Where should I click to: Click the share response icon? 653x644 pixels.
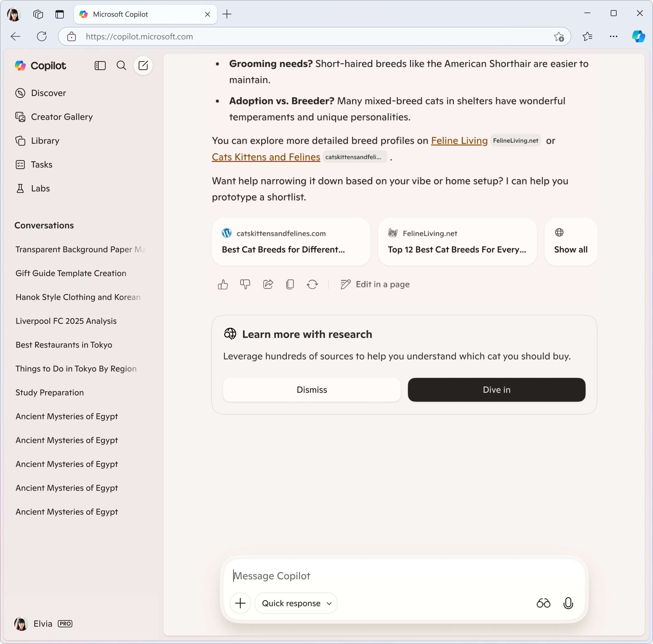pyautogui.click(x=268, y=284)
